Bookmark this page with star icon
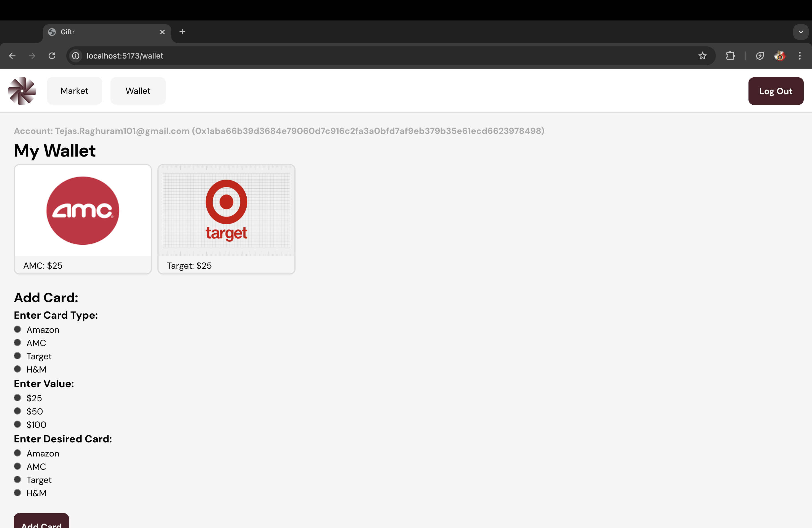The image size is (812, 528). point(702,56)
